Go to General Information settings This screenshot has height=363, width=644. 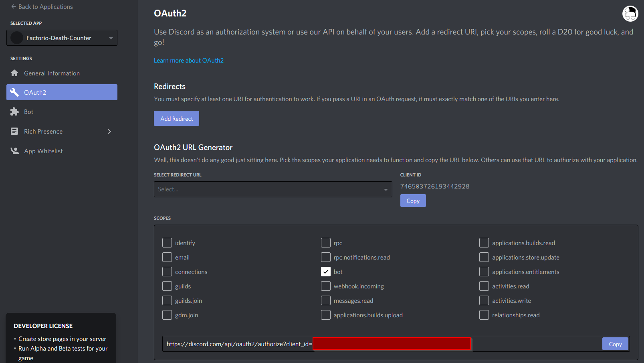tap(62, 73)
